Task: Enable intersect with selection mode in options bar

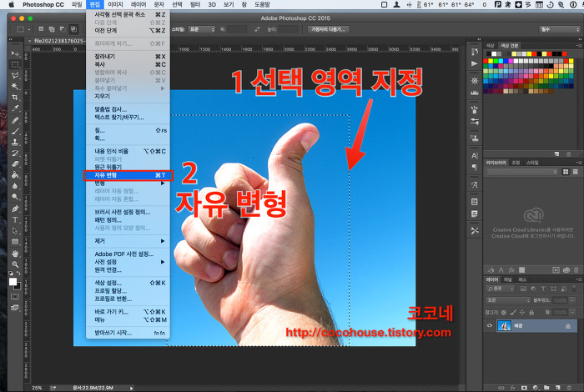Action: (x=73, y=29)
